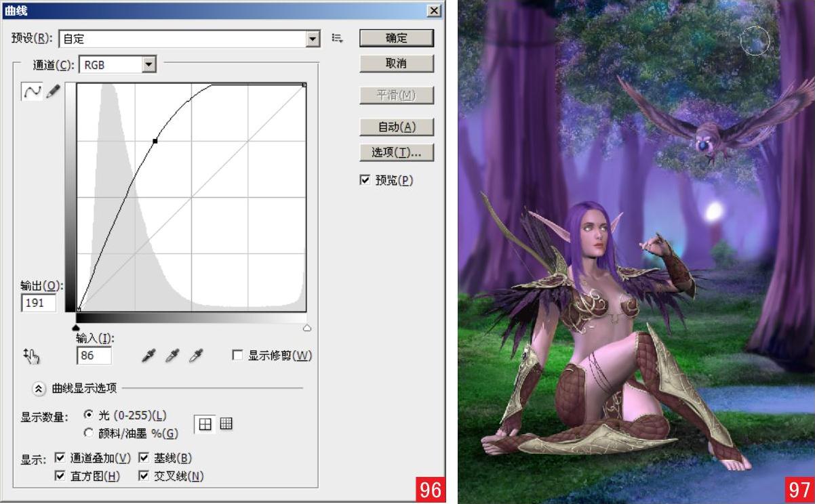Click the bottom-left curve endpoint
The image size is (815, 504).
[79, 310]
